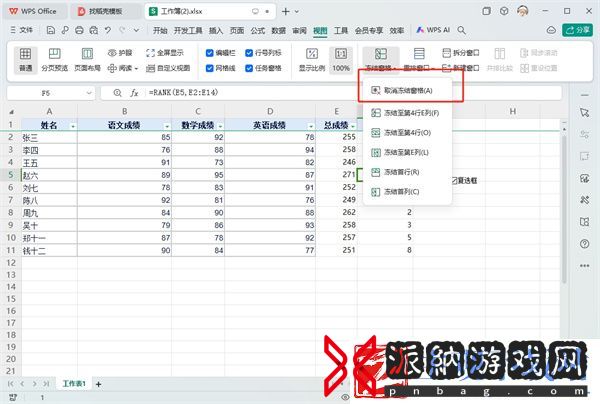600x404 pixels.
Task: Open WPS AI assistant
Action: coord(433,30)
